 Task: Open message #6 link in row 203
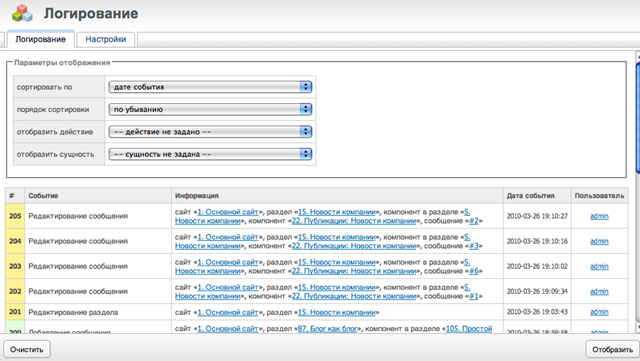point(473,271)
